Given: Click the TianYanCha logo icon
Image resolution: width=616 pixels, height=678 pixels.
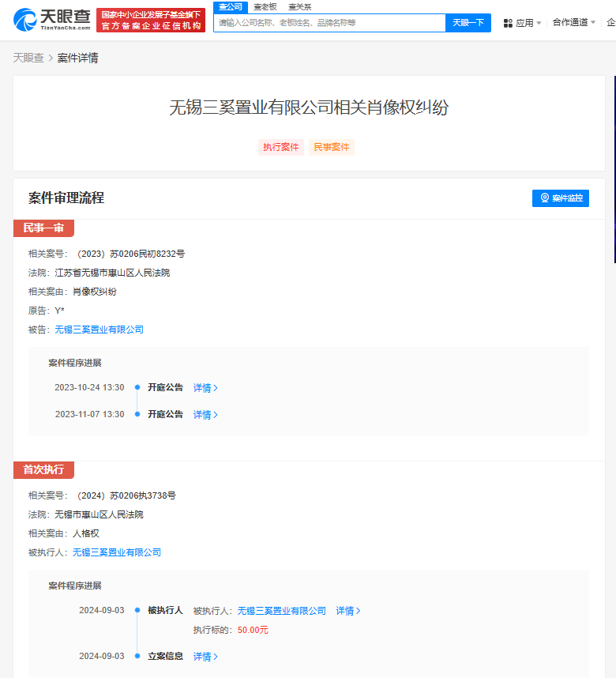Looking at the screenshot, I should (25, 20).
